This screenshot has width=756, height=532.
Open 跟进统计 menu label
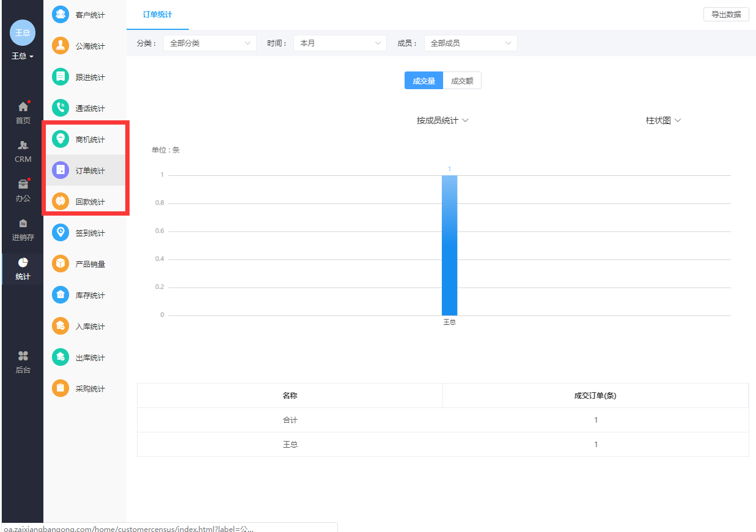tap(90, 78)
